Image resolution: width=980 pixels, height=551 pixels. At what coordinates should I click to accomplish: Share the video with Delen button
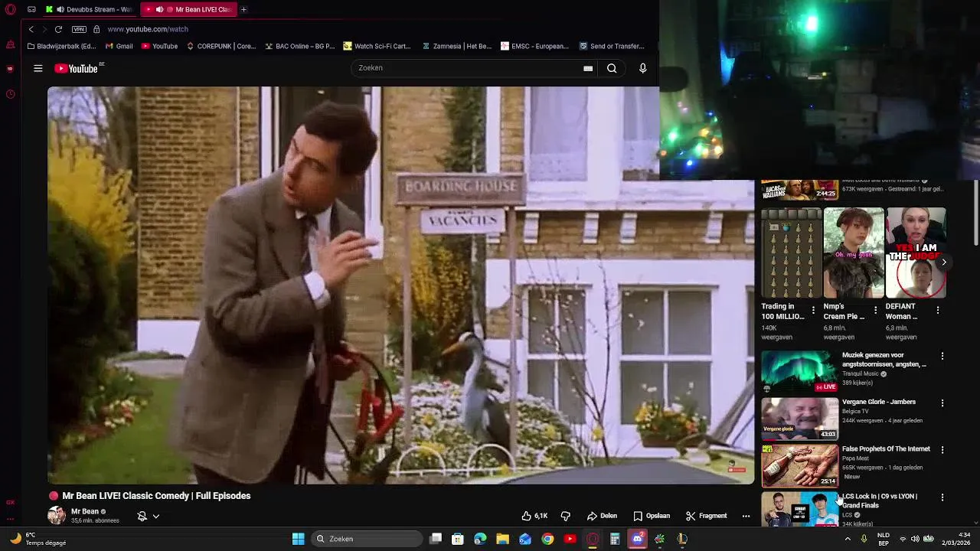tap(602, 516)
